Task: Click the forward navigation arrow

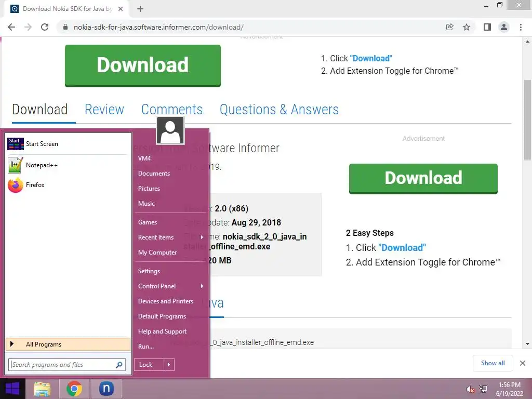Action: [28, 27]
